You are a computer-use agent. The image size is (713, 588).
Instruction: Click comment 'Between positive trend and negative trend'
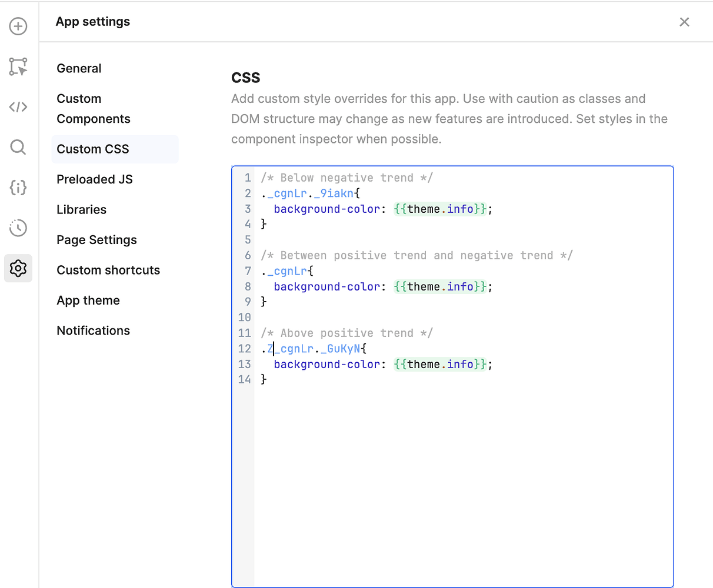point(417,255)
